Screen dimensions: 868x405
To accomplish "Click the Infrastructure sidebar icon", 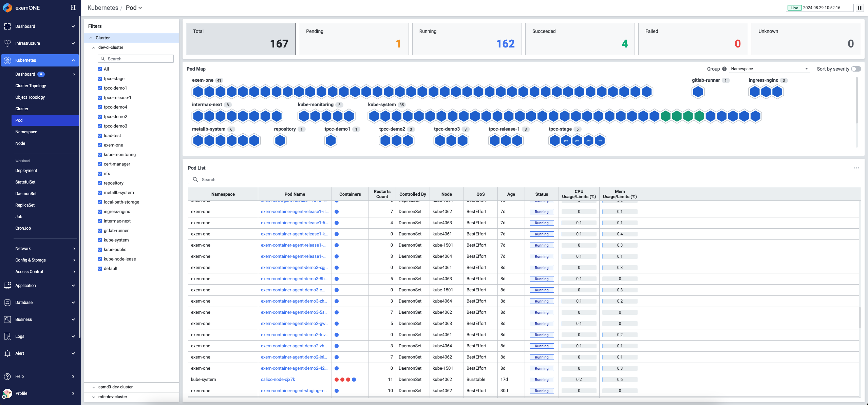I will [7, 43].
